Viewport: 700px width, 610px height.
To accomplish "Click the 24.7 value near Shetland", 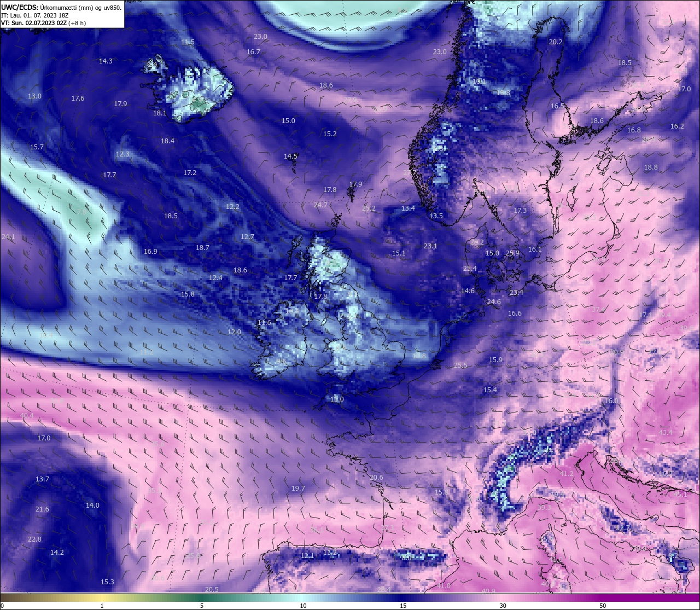I will click(320, 205).
